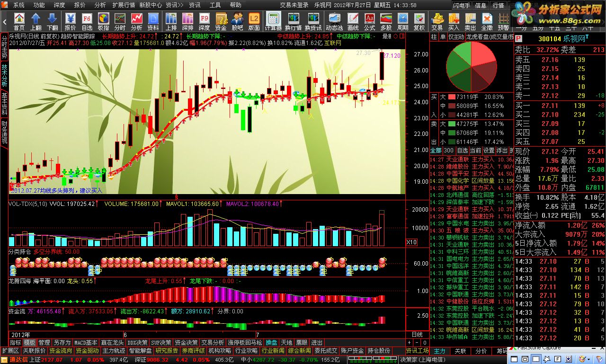Screen dimensions: 606x364
Task: Open the F9 深度 icon
Action: click(204, 22)
